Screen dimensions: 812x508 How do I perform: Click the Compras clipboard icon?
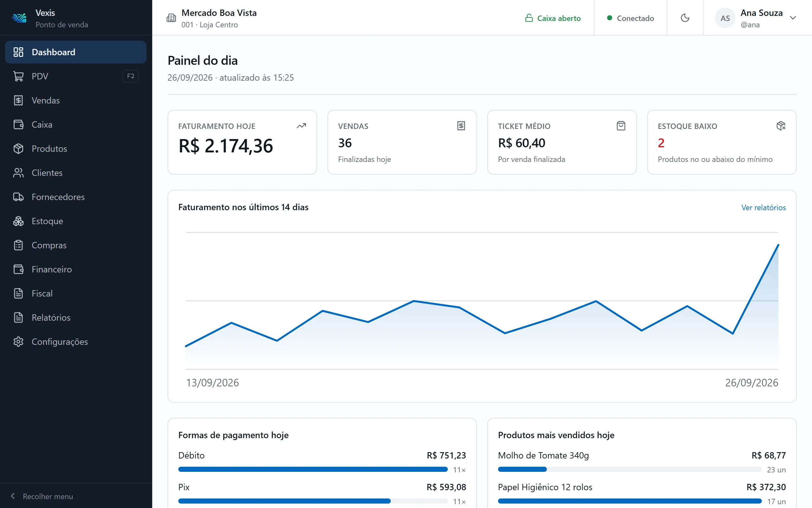click(x=18, y=245)
